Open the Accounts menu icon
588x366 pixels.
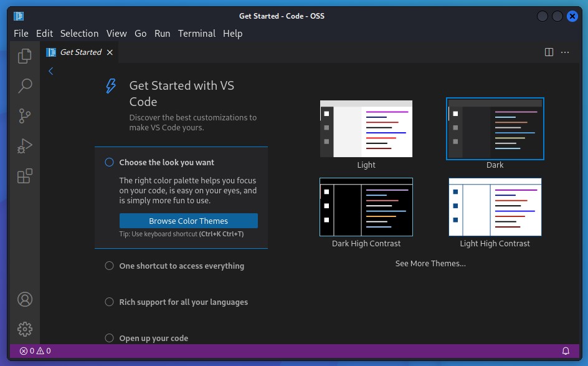coord(25,299)
